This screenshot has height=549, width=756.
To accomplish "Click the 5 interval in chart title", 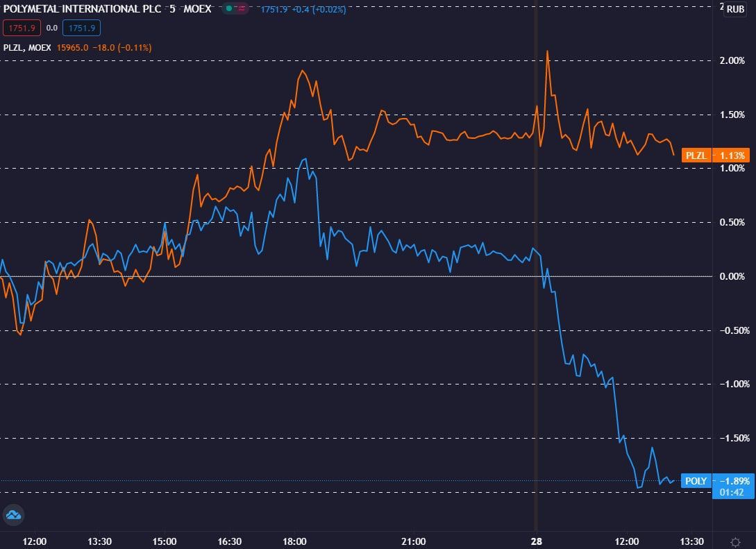I will 172,9.
